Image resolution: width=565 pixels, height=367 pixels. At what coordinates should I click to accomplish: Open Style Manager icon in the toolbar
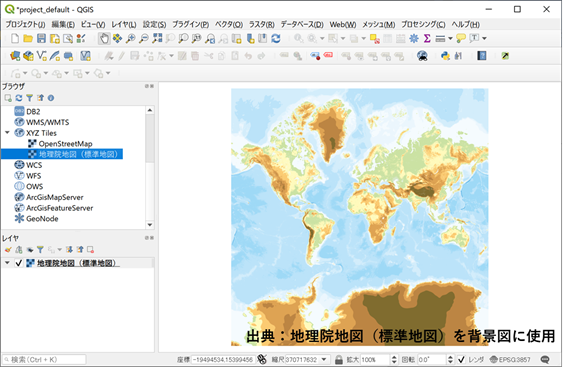click(x=81, y=38)
